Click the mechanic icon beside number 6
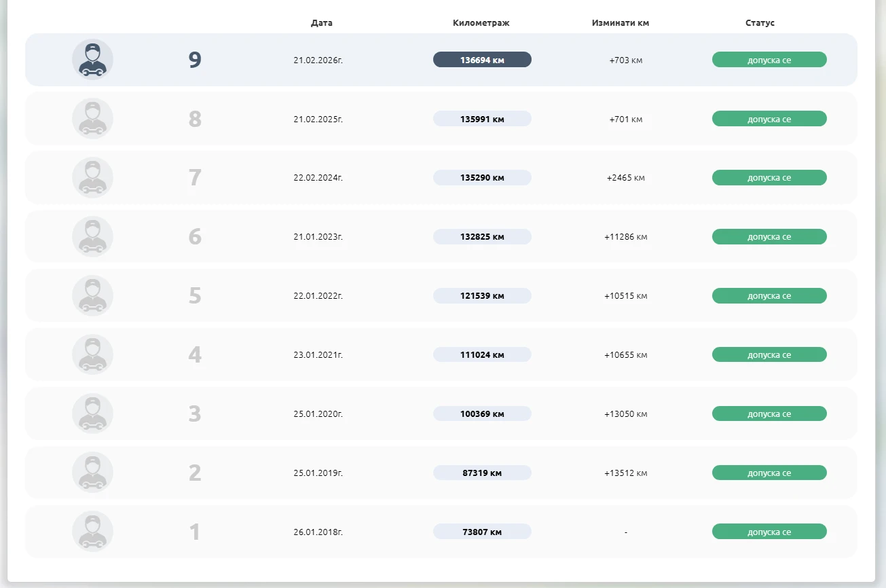Image resolution: width=886 pixels, height=588 pixels. click(92, 237)
